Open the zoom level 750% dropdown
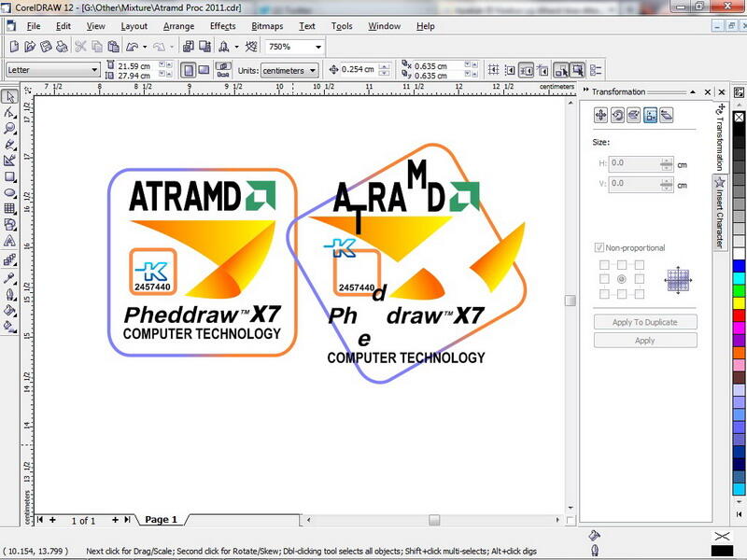The image size is (747, 560). (318, 47)
